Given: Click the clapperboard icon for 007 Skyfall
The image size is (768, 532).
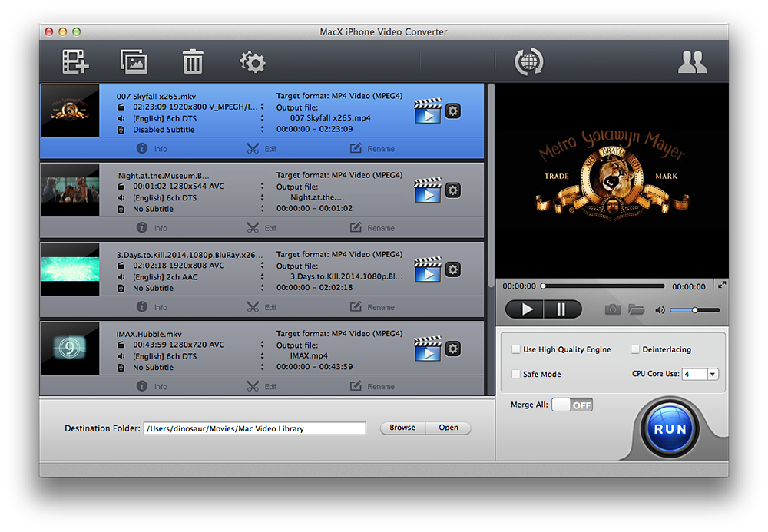Looking at the screenshot, I should pyautogui.click(x=428, y=111).
